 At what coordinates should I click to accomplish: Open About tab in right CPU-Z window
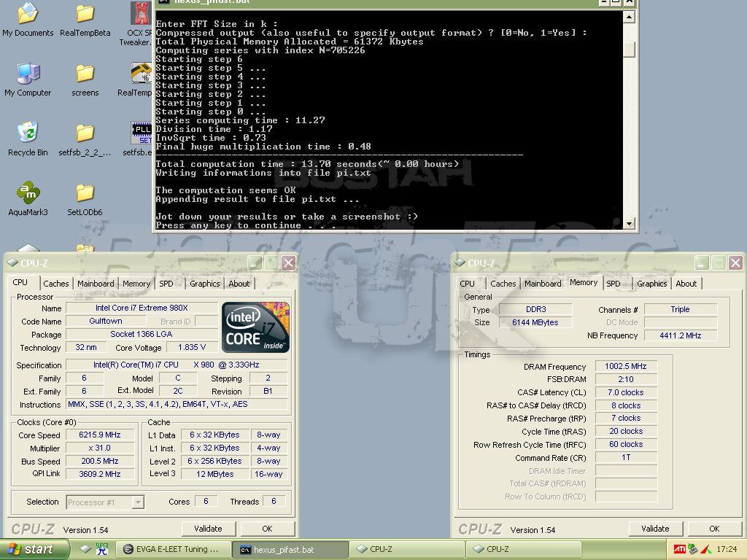click(686, 284)
